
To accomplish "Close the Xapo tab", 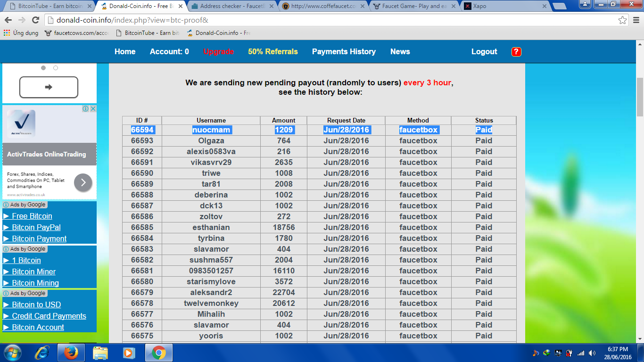I will 544,7.
